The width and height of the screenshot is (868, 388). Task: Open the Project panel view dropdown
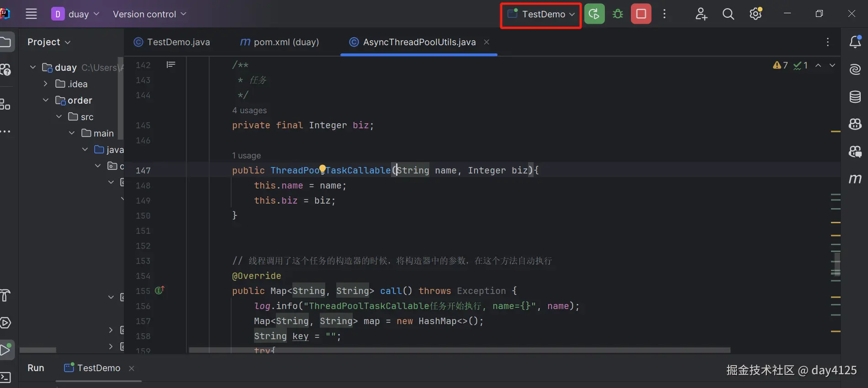click(49, 42)
